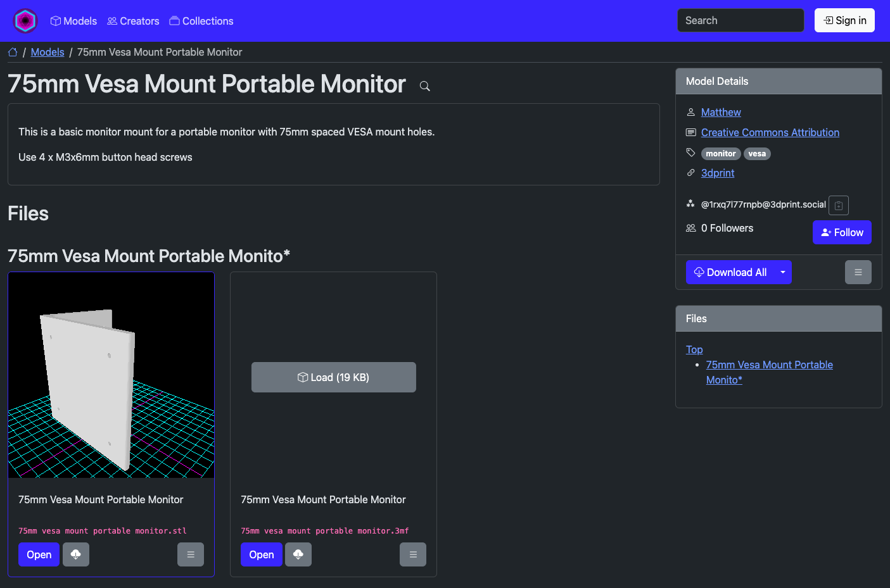Click the 0 Followers text
Screen dimensions: 890x588
[727, 228]
